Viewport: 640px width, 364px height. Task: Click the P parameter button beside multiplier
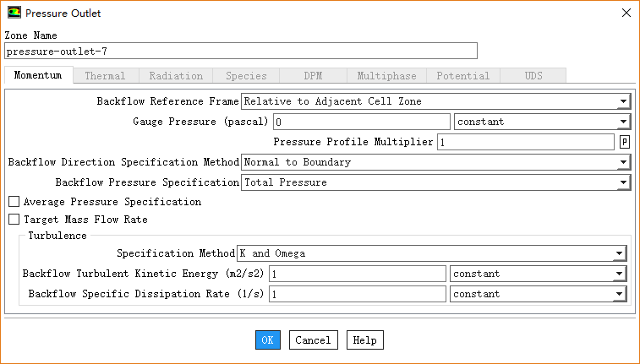(x=625, y=142)
